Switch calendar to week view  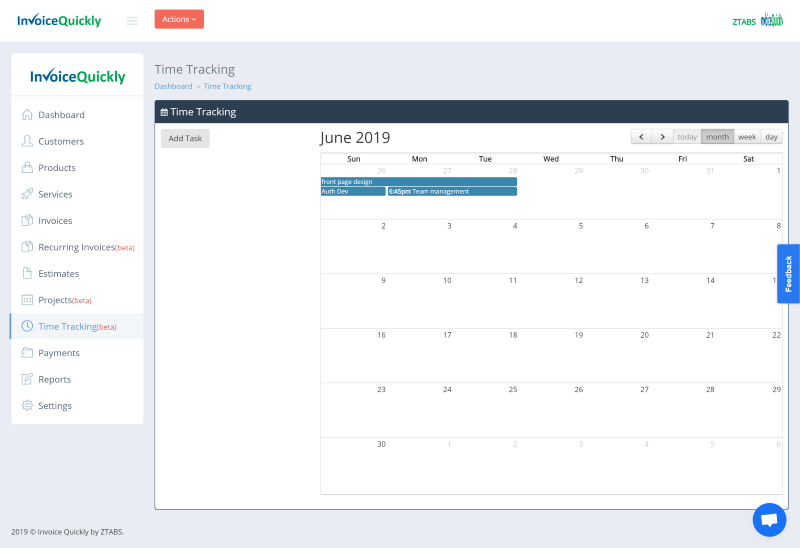pos(747,137)
